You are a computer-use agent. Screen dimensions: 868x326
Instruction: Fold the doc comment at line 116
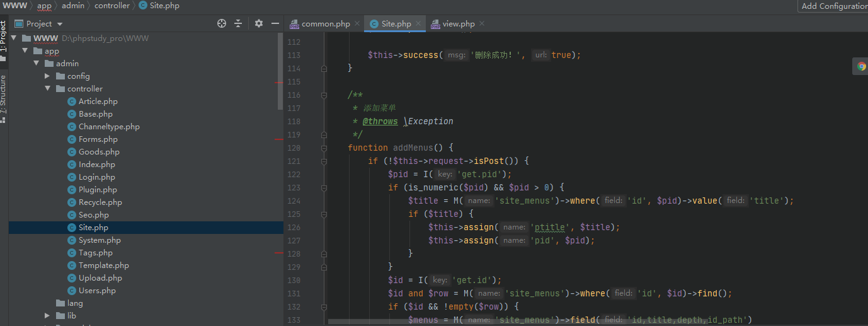pyautogui.click(x=324, y=95)
